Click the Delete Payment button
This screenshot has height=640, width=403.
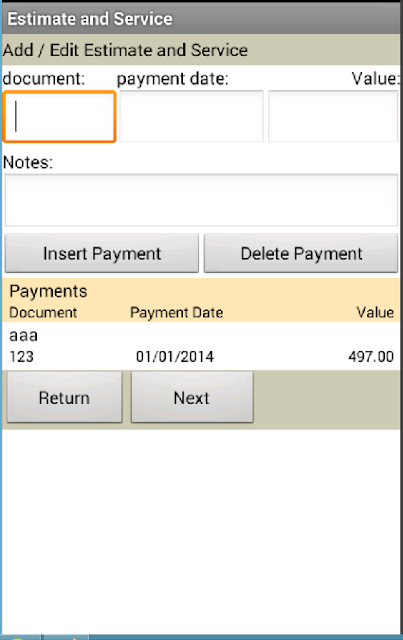click(x=301, y=253)
